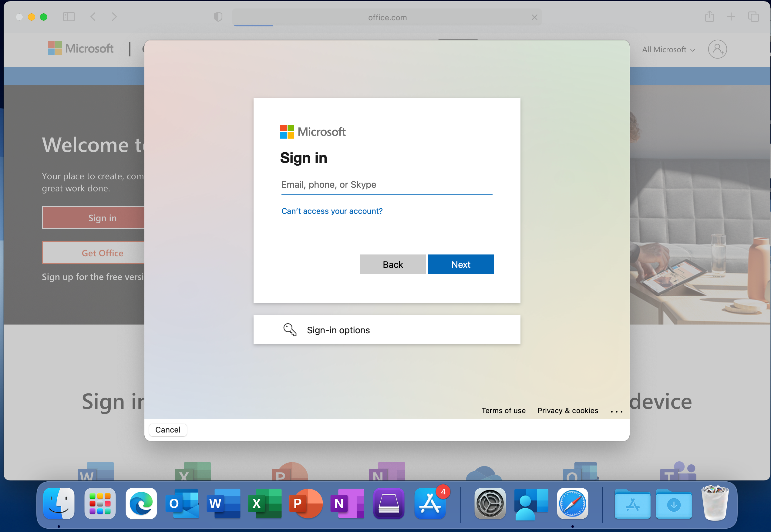Viewport: 771px width, 532px height.
Task: Open the Terms of use link
Action: click(503, 411)
